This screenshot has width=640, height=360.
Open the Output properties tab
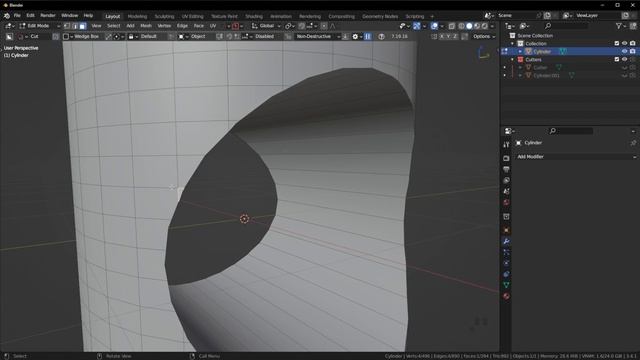click(x=506, y=169)
